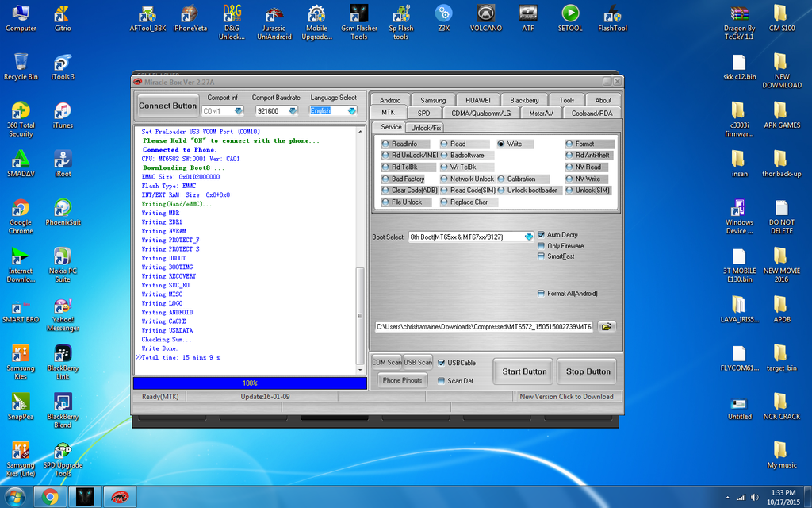Click the Start Button
Viewport: 812px width, 508px height.
523,371
